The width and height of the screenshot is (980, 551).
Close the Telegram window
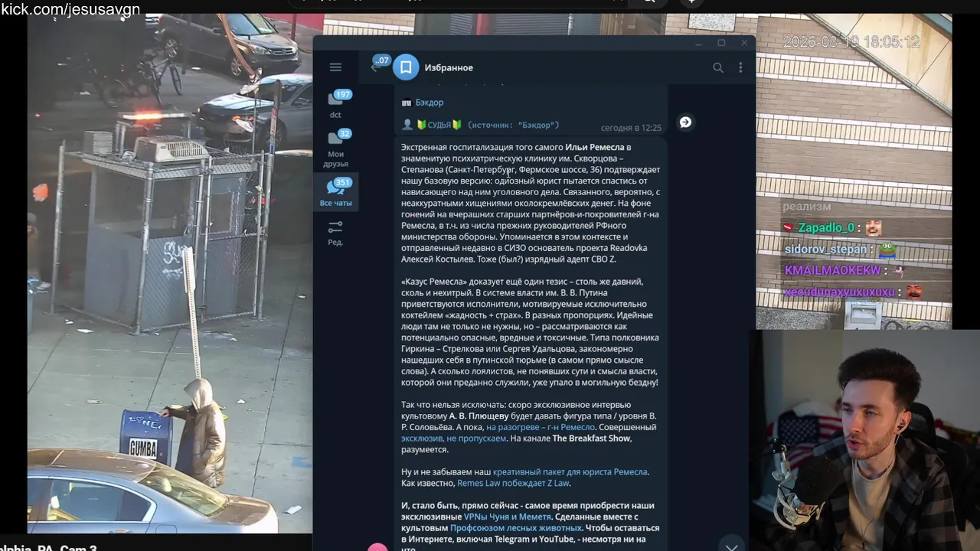point(744,43)
